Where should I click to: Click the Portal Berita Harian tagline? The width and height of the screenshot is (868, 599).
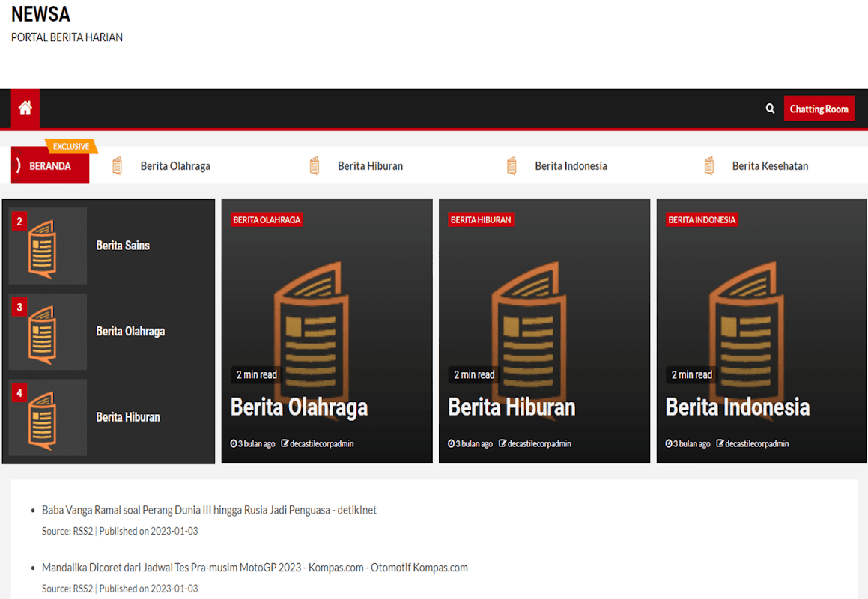pos(67,37)
